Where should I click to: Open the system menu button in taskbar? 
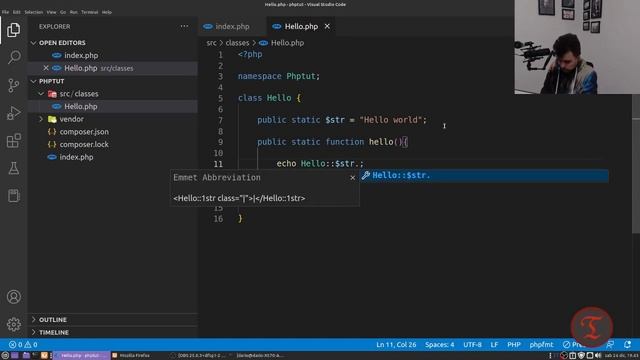[5, 356]
